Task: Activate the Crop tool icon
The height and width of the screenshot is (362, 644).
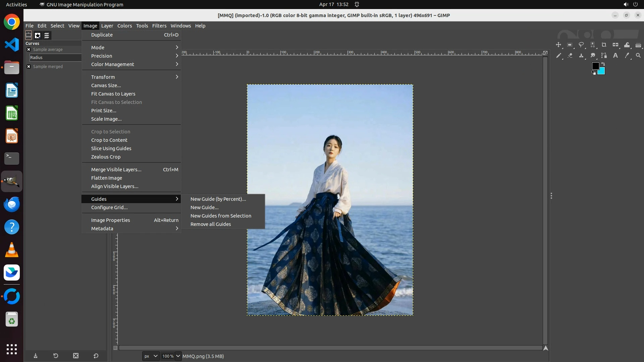Action: (604, 45)
